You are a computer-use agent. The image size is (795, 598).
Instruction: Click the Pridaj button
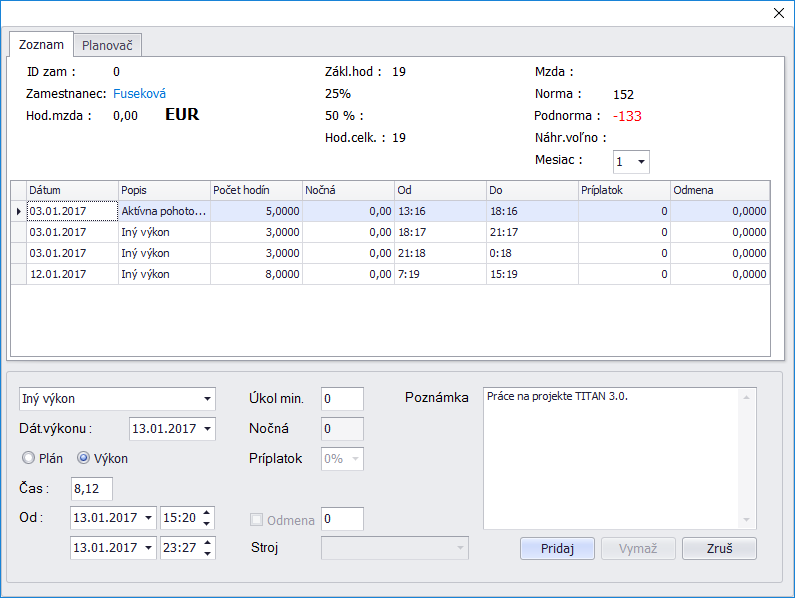(x=557, y=549)
